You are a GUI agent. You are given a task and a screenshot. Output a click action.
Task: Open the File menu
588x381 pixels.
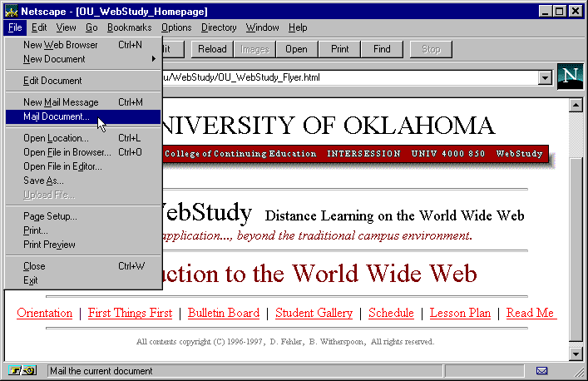pyautogui.click(x=15, y=27)
